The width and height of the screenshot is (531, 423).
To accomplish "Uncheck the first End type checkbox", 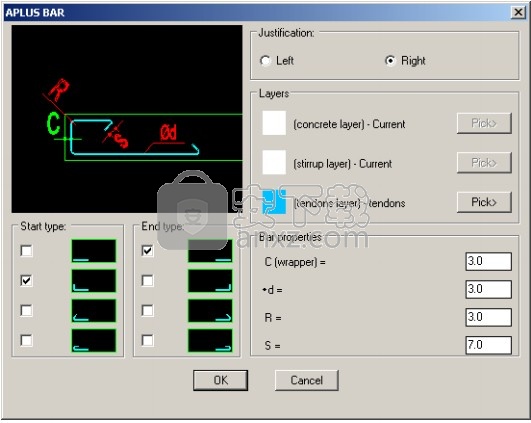I will pyautogui.click(x=147, y=251).
